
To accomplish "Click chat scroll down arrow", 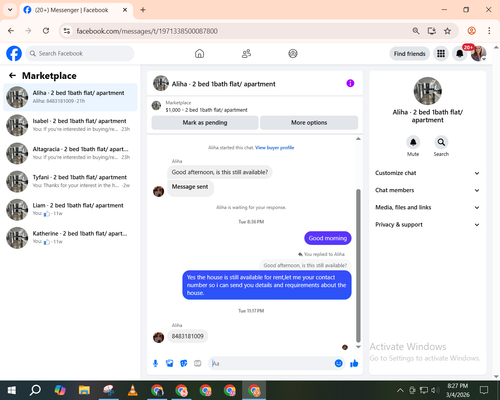I will (358, 347).
